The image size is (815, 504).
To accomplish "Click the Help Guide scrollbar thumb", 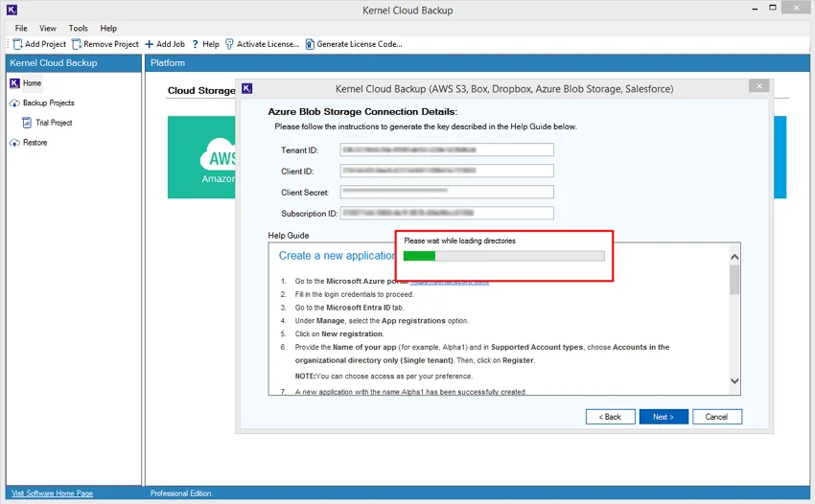I will click(734, 280).
